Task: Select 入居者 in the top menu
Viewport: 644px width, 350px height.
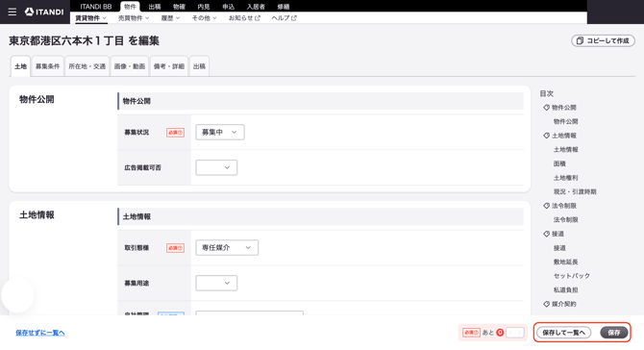Action: pyautogui.click(x=256, y=7)
